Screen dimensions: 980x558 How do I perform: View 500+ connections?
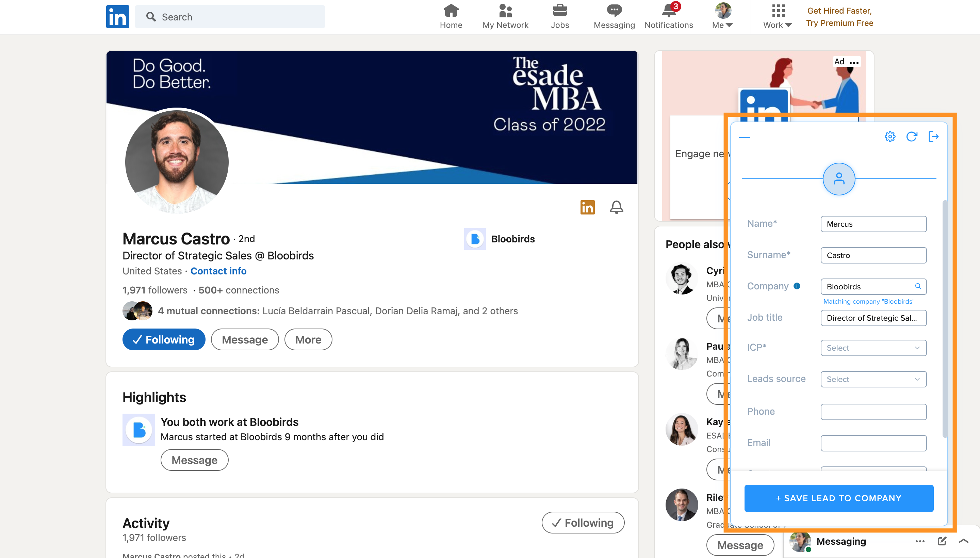[239, 290]
